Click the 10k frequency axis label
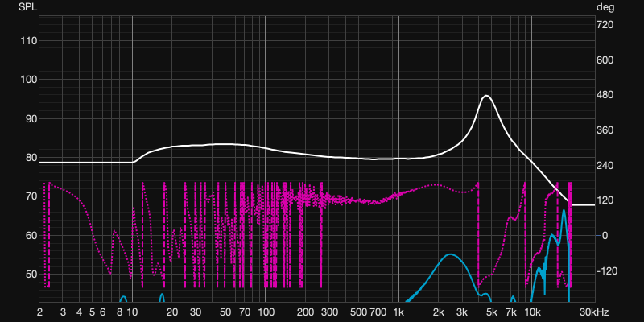Screen dimensions: 644x322 click(532, 312)
